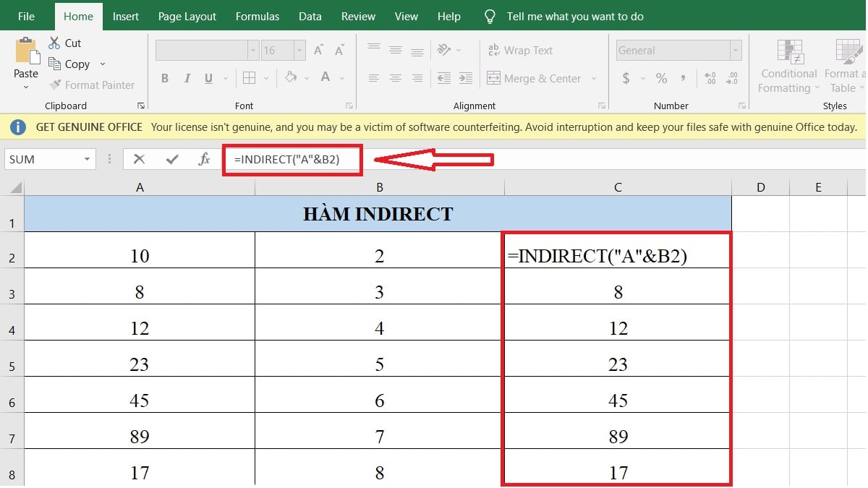
Task: Select cell containing 89 in column A
Action: [x=140, y=431]
